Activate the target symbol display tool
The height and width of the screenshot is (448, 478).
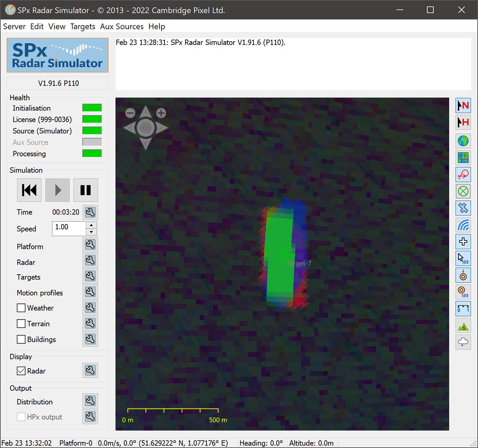click(463, 191)
